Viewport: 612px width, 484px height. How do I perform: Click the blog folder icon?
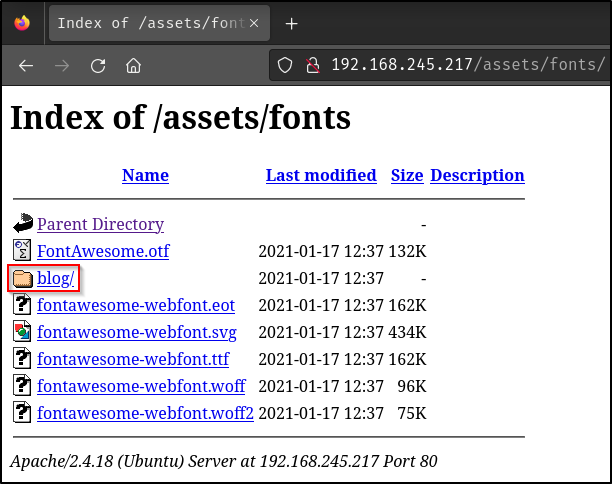[23, 278]
